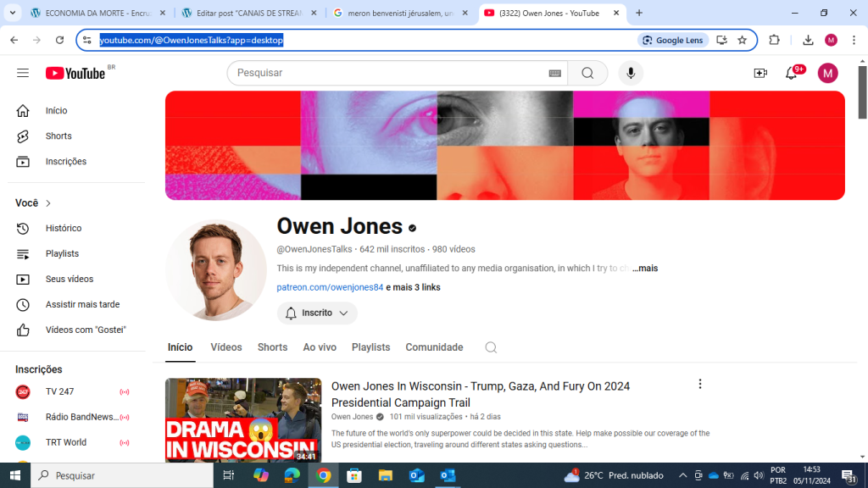Open the patreon.com/owenjones84 link
This screenshot has width=868, height=488.
click(x=330, y=287)
